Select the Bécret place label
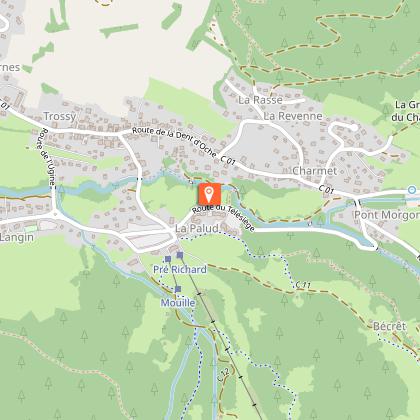The height and width of the screenshot is (420, 420). point(390,326)
